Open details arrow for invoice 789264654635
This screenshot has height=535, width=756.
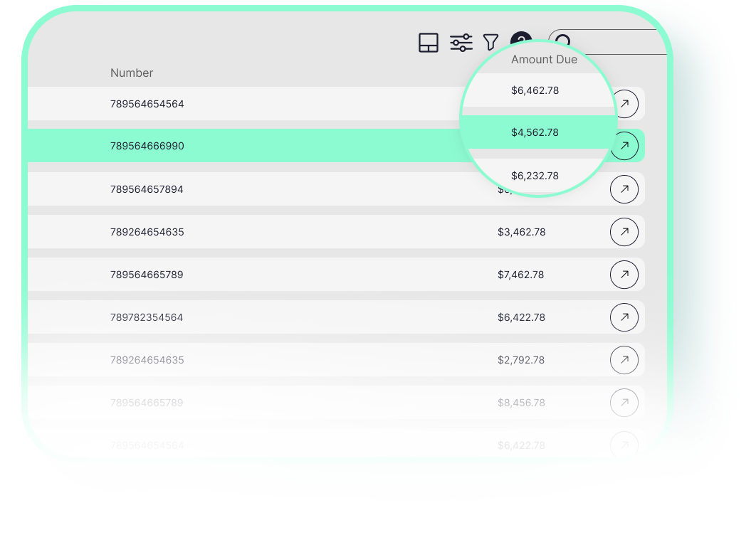click(624, 232)
